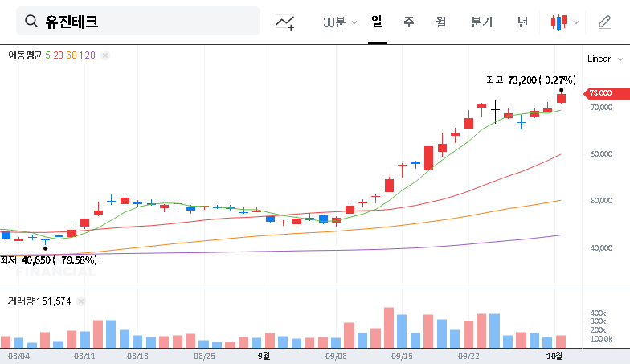Remove the moving average indicator
Image resolution: width=630 pixels, height=364 pixels.
click(105, 55)
